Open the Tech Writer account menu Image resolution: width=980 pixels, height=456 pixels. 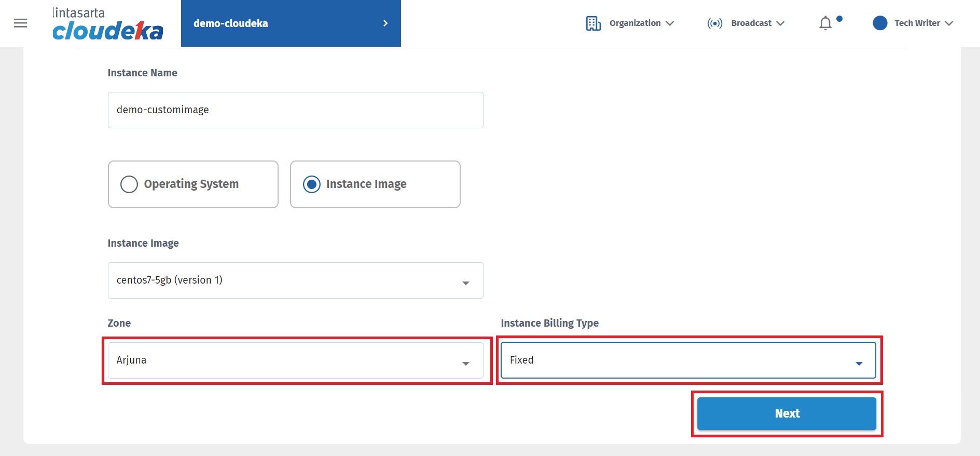coord(917,23)
